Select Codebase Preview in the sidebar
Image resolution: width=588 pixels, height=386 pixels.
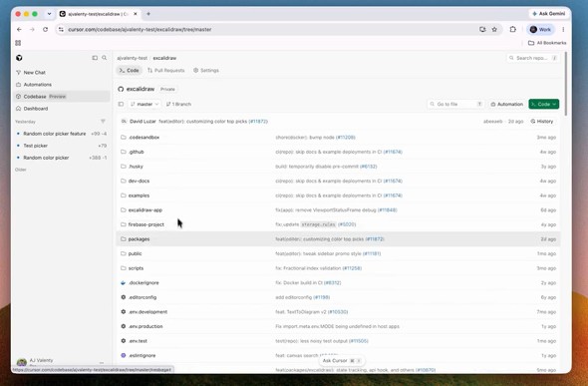[62, 97]
